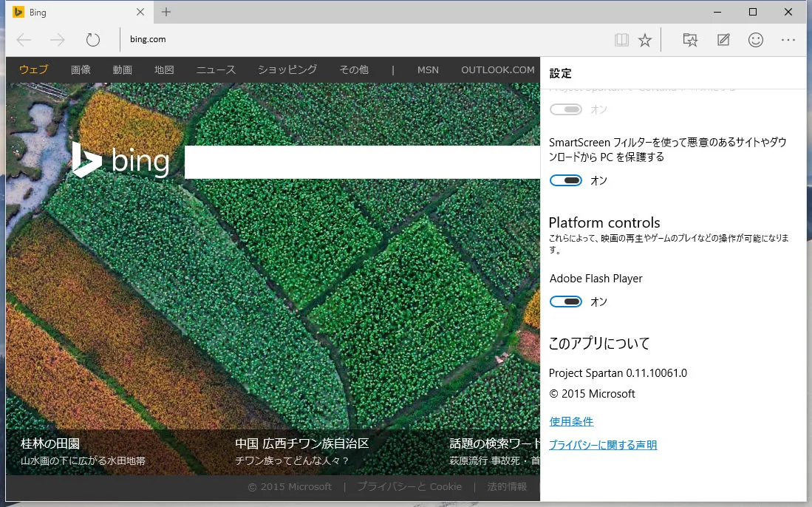The height and width of the screenshot is (507, 812).
Task: Open the ショッピング tab on Bing
Action: (287, 70)
